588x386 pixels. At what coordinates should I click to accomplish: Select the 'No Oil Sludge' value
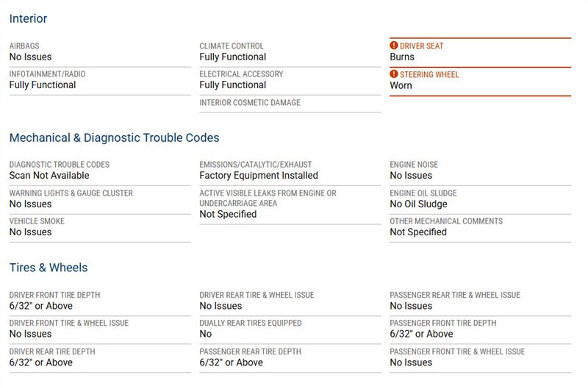pos(418,204)
